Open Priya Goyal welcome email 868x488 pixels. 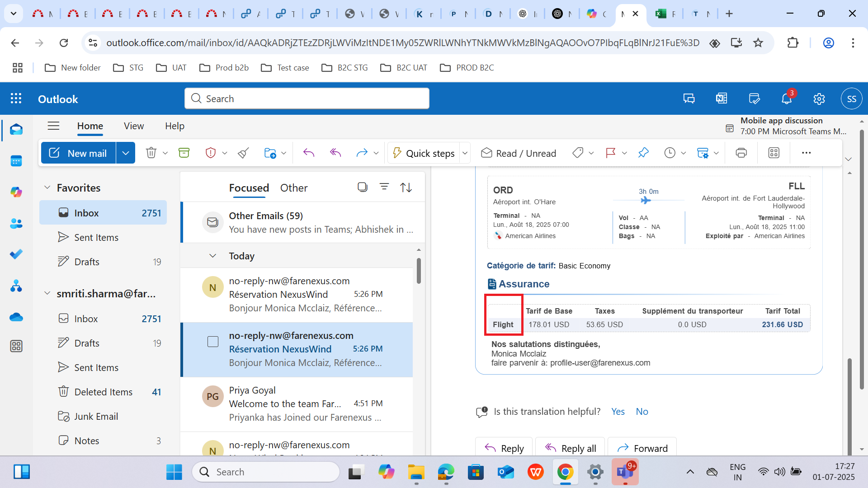click(x=297, y=404)
